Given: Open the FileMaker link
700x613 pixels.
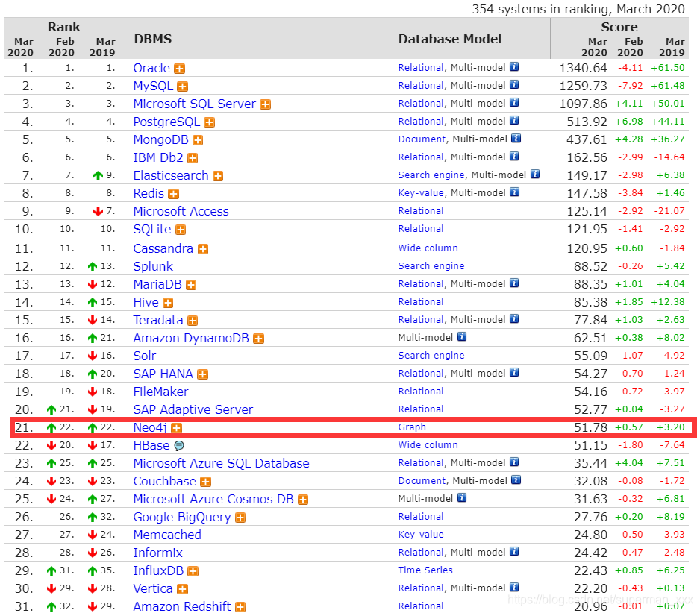Looking at the screenshot, I should [x=160, y=392].
